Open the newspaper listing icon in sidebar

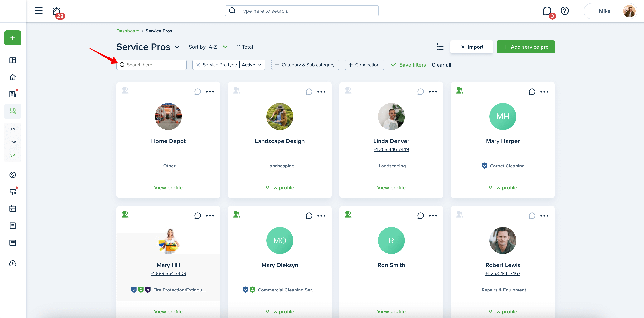coord(13,242)
